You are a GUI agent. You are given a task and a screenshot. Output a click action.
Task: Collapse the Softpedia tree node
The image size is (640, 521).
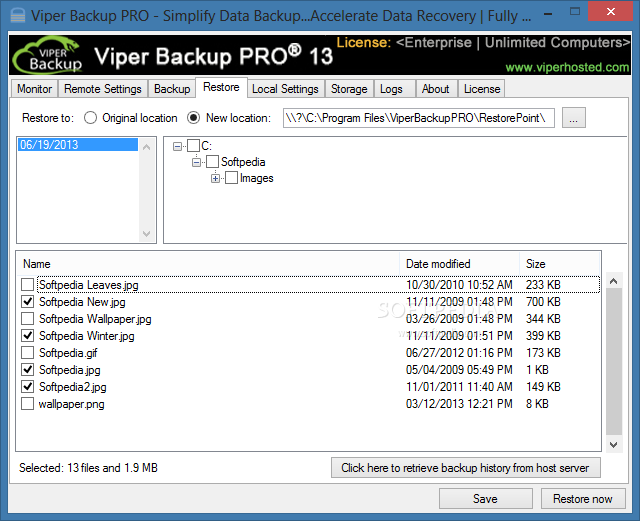coord(196,162)
